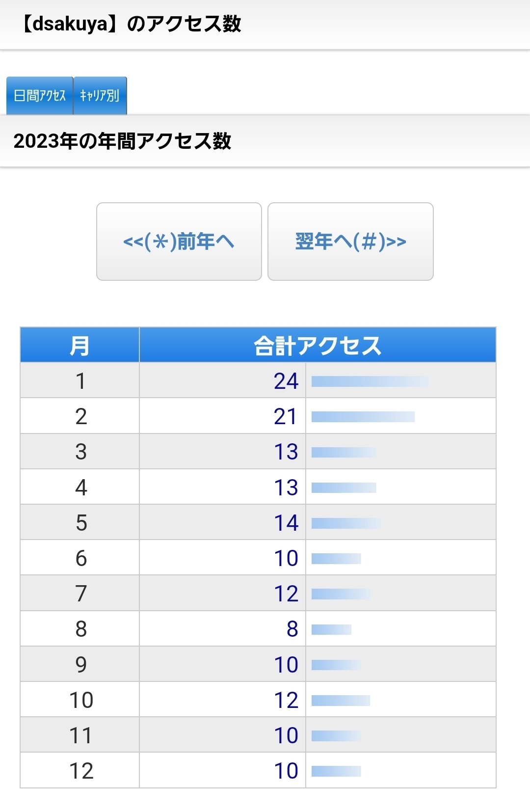Image resolution: width=530 pixels, height=812 pixels.
Task: Go to next year with 翌年へ button
Action: click(350, 242)
